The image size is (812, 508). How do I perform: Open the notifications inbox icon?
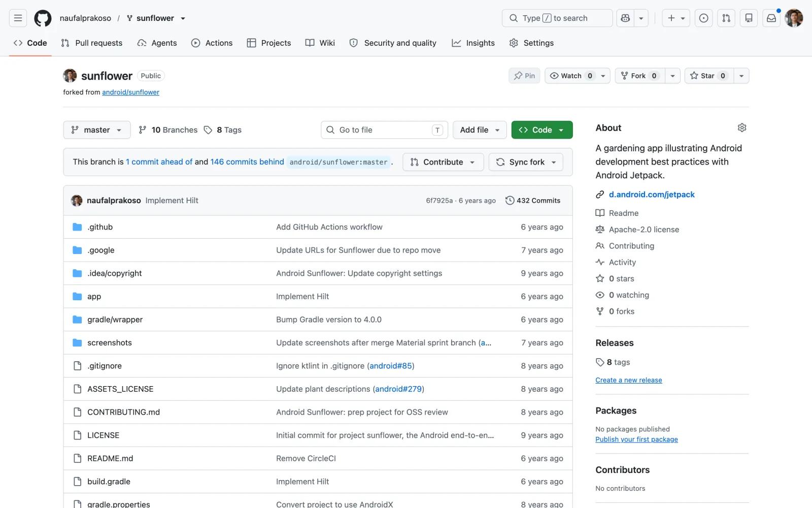point(771,18)
